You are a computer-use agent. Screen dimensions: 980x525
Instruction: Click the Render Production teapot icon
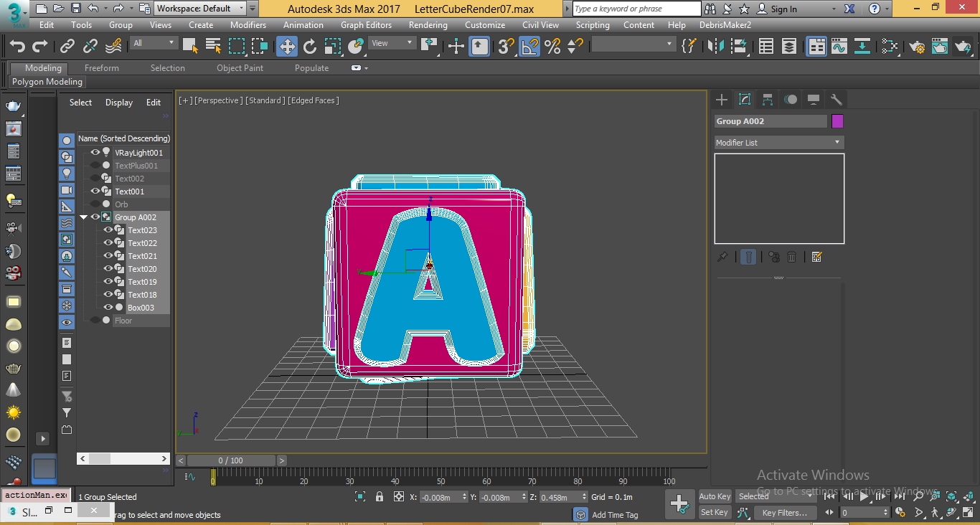963,47
